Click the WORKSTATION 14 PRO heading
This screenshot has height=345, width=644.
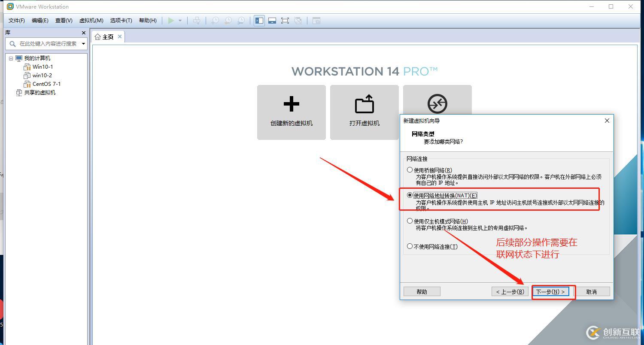(x=365, y=71)
